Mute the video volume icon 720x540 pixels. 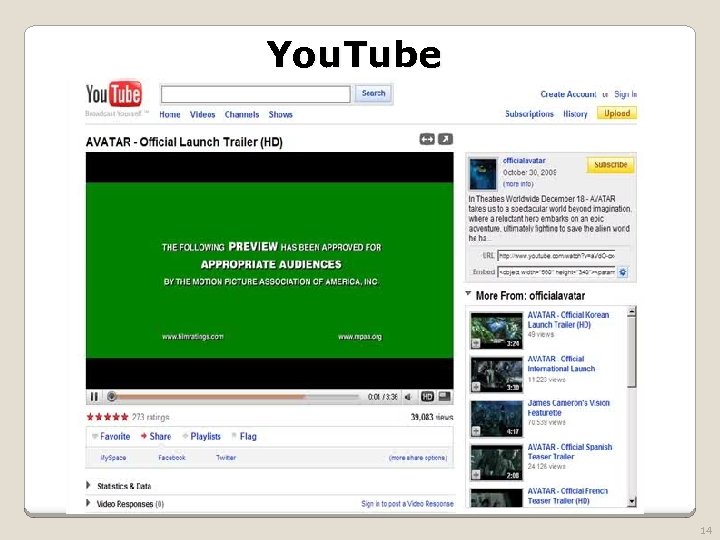coord(407,397)
